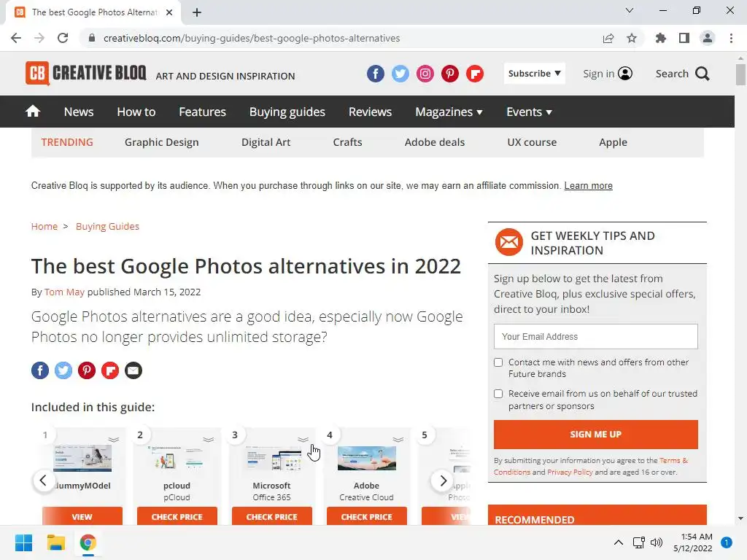Image resolution: width=747 pixels, height=560 pixels.
Task: Reload the page in Chrome
Action: (x=63, y=38)
